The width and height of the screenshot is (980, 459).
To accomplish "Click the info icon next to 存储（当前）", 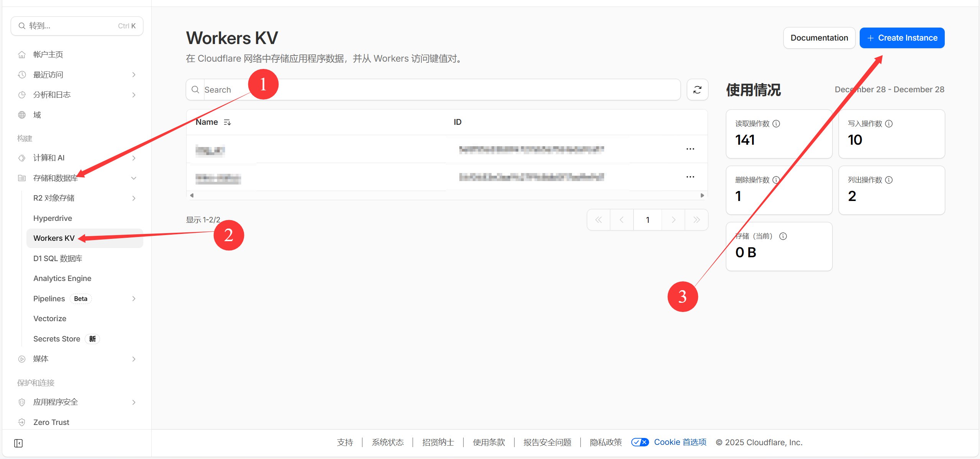I will [x=783, y=236].
